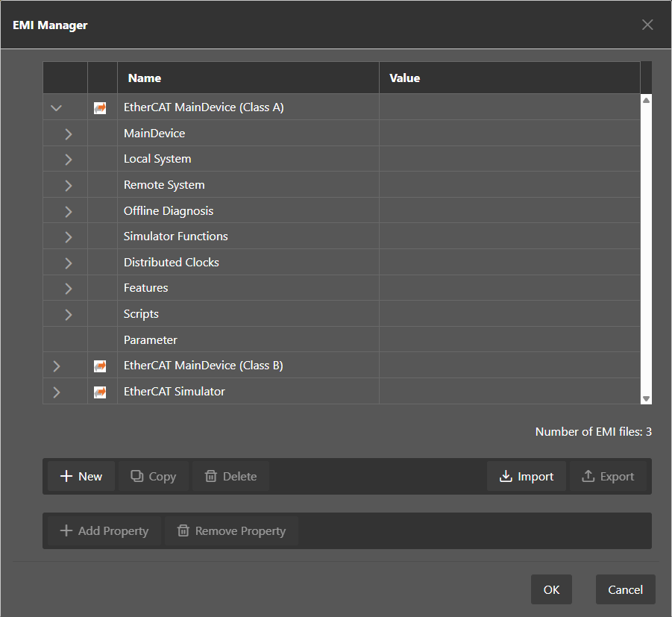Close the EMI Manager window

(647, 25)
